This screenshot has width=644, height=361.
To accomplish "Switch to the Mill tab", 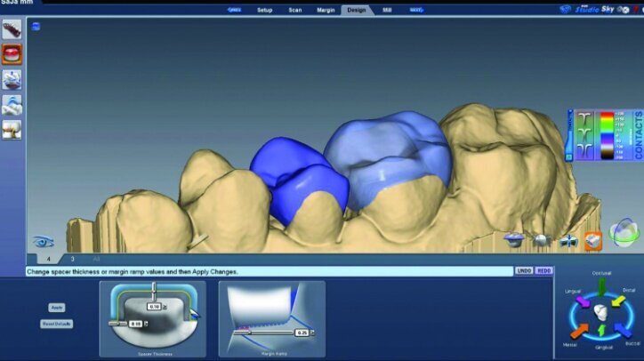I will pyautogui.click(x=386, y=10).
